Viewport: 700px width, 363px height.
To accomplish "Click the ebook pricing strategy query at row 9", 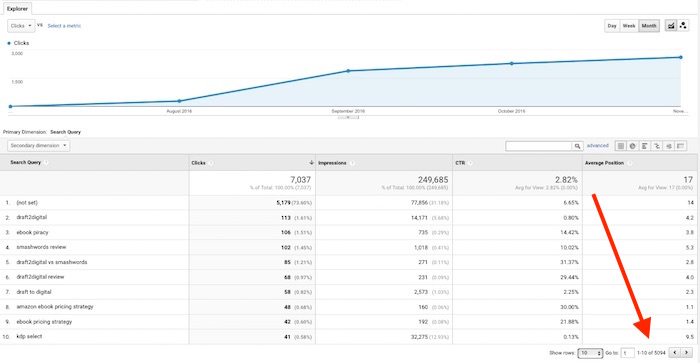I will tap(44, 322).
